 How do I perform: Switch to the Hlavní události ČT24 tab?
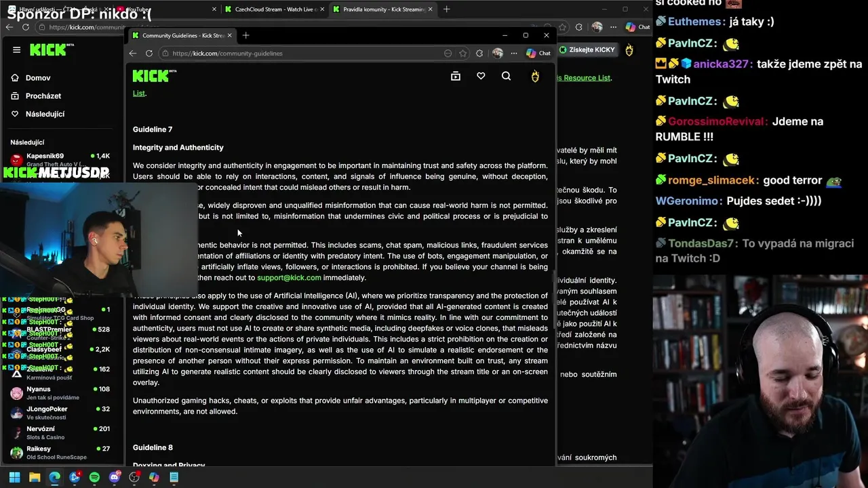coord(58,9)
